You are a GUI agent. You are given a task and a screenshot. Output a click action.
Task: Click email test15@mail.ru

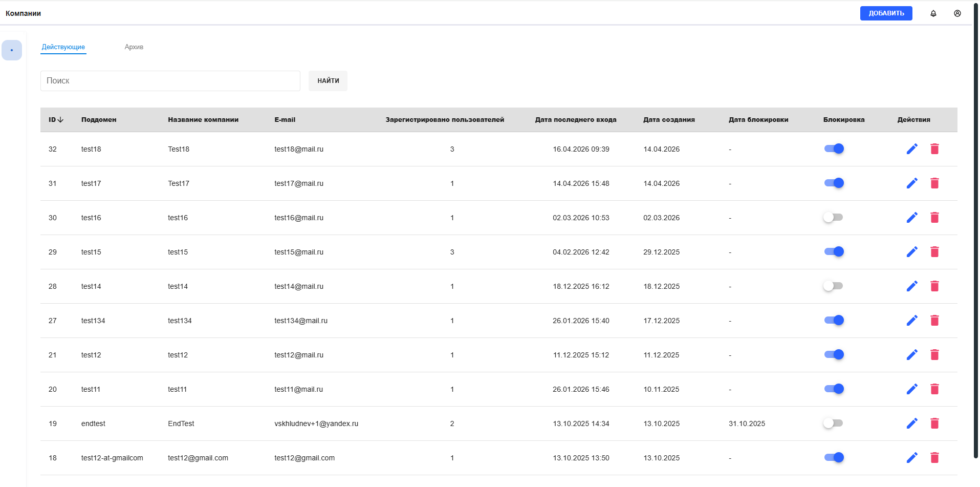299,252
